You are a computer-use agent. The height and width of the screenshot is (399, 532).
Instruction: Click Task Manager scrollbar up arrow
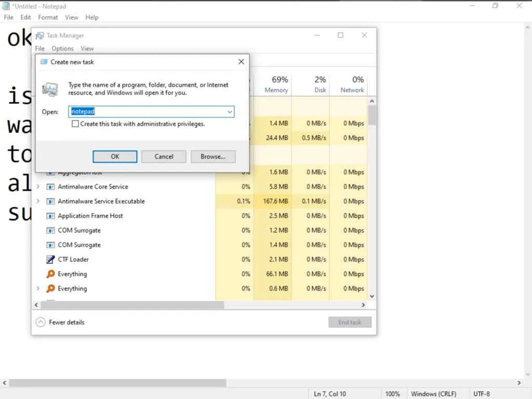tap(372, 101)
